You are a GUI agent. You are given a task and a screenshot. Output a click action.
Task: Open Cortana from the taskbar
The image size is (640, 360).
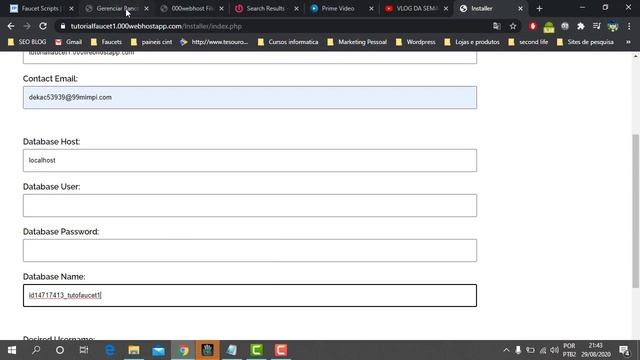coord(60,350)
